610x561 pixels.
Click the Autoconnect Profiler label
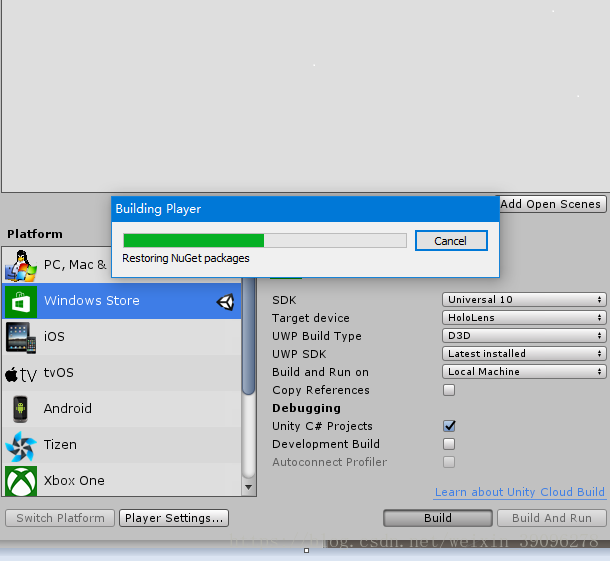[x=330, y=462]
